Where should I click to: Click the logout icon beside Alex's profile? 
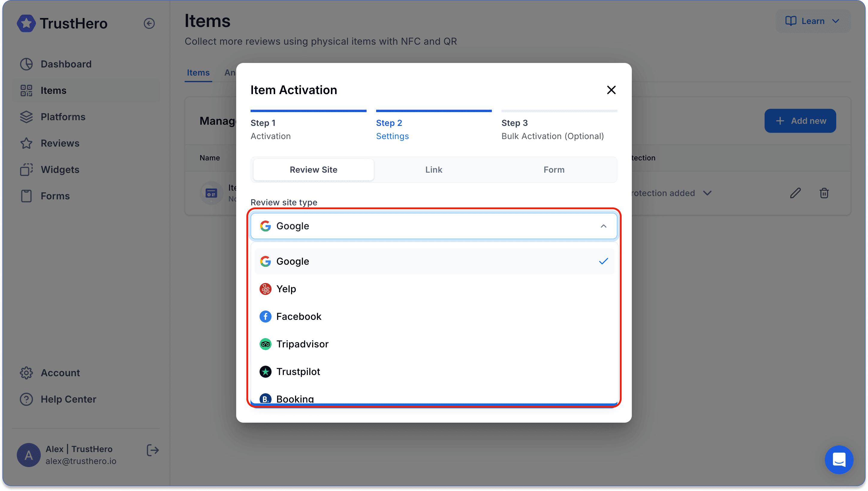(x=152, y=450)
